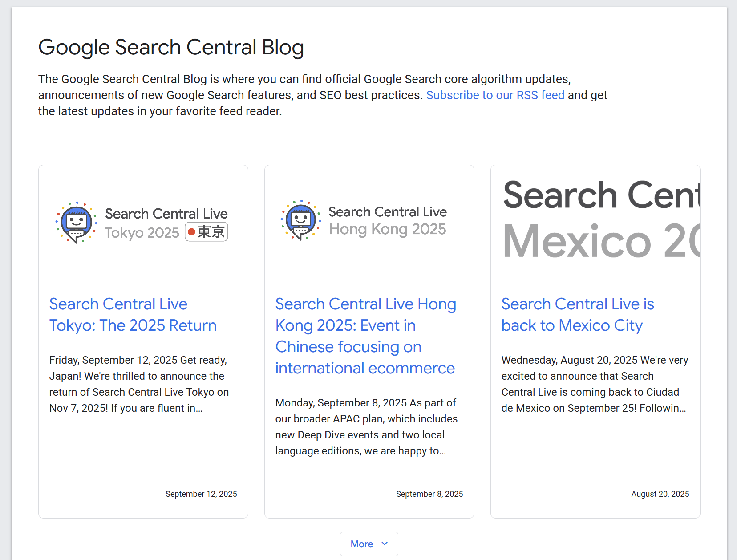Click the date August 20, 2025
The width and height of the screenshot is (737, 560).
coord(660,494)
